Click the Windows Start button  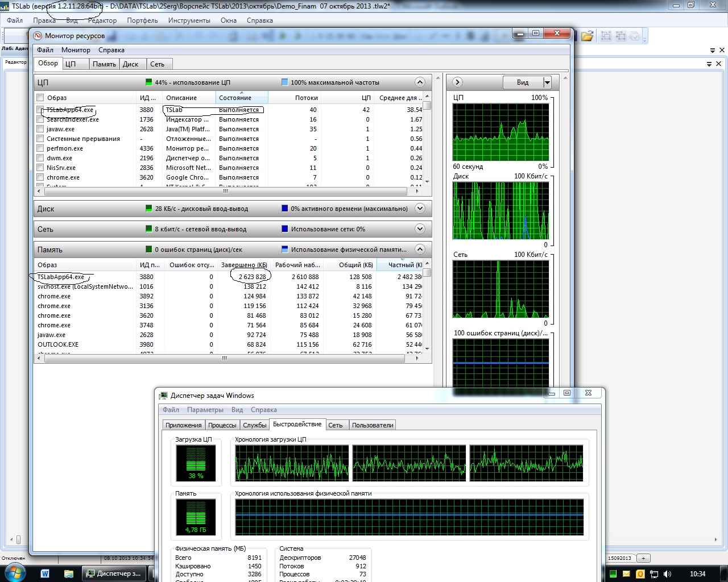tap(14, 573)
